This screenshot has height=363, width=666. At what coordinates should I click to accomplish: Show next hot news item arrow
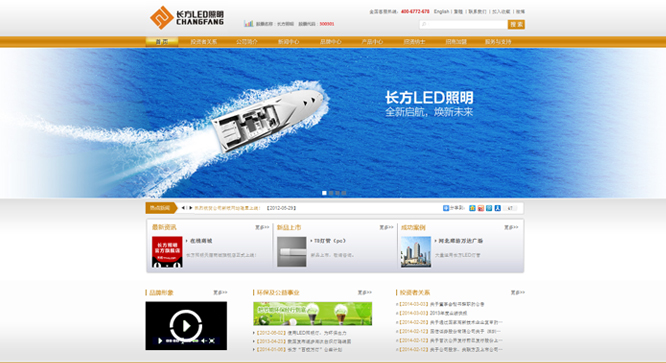(x=191, y=208)
